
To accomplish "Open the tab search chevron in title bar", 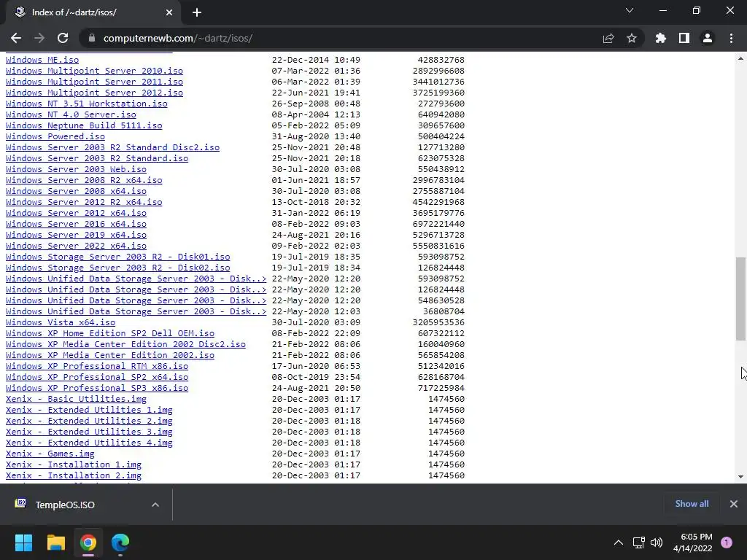I will [630, 10].
